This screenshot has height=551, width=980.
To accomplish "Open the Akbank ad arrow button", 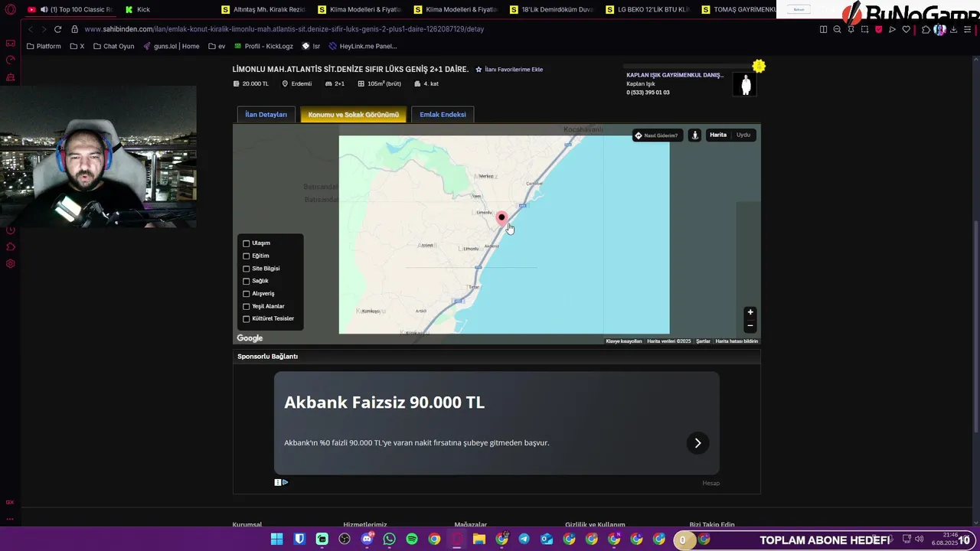I will point(697,443).
